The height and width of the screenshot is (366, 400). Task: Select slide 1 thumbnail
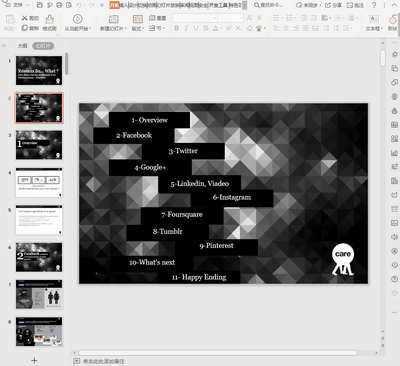pyautogui.click(x=39, y=70)
